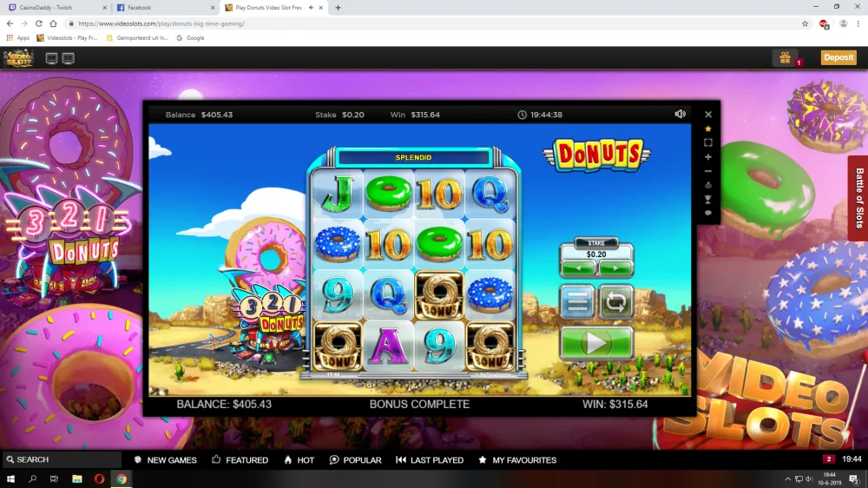The width and height of the screenshot is (868, 488).
Task: Bookmark this page with the star icon
Action: pyautogui.click(x=805, y=23)
